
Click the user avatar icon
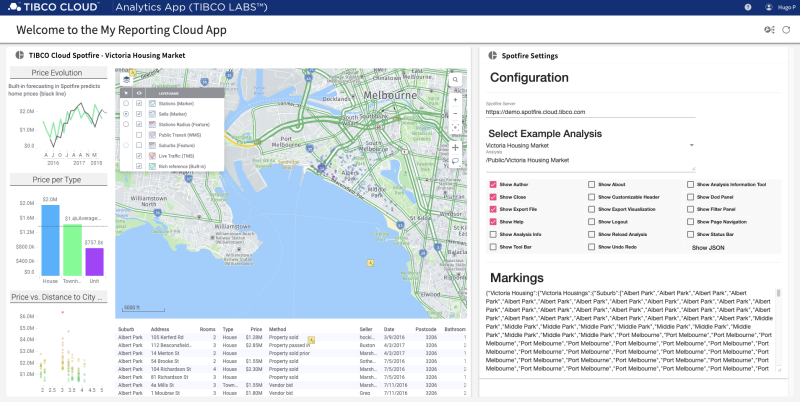coord(769,7)
